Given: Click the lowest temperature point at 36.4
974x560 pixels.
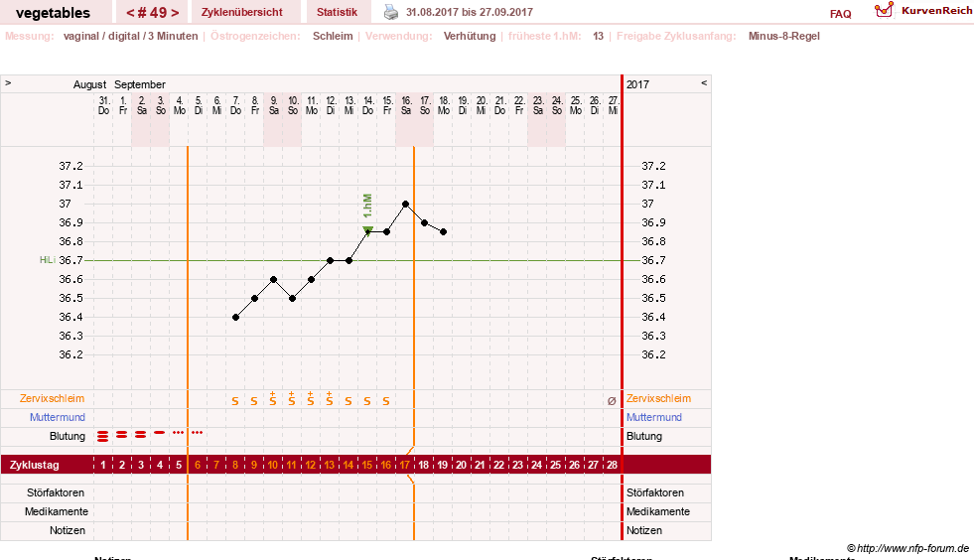Looking at the screenshot, I should click(x=235, y=317).
